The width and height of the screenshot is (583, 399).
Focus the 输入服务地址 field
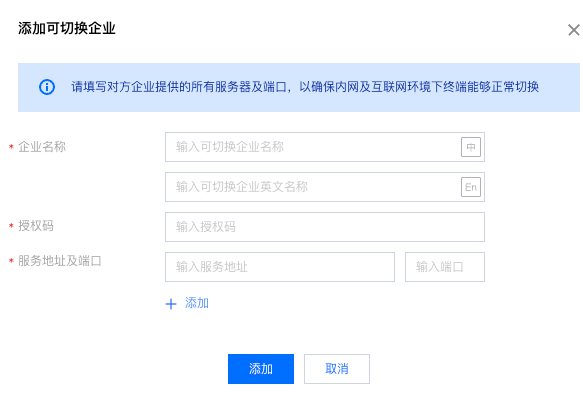click(280, 267)
